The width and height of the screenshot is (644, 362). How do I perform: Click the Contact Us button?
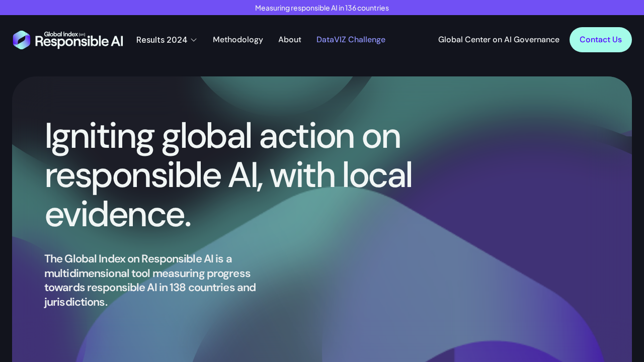coord(601,39)
